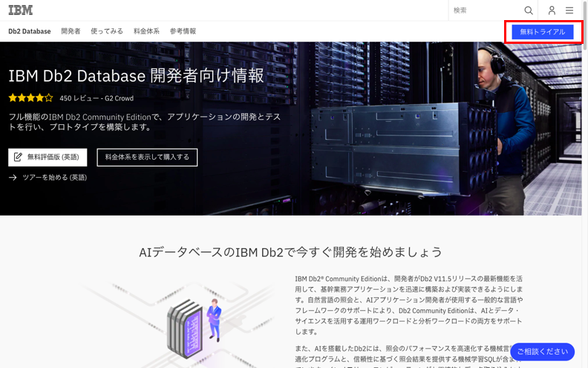Click the star rating icons
The width and height of the screenshot is (588, 368).
30,98
